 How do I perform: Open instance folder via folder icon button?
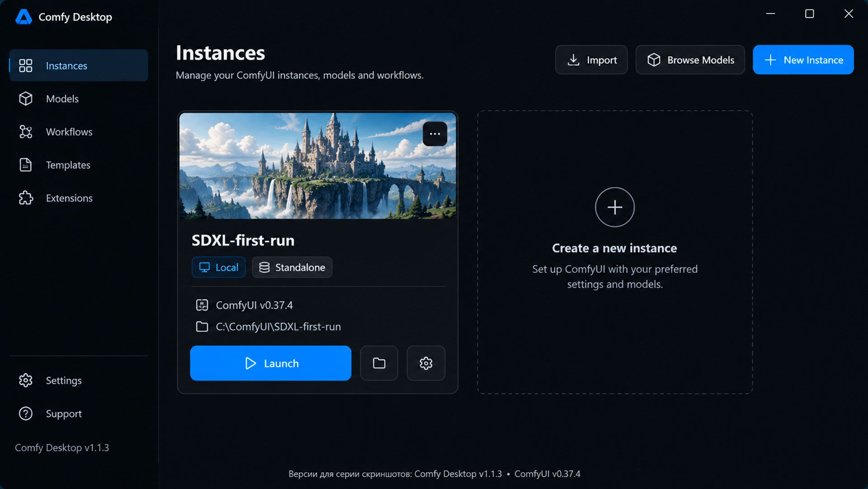(x=379, y=363)
